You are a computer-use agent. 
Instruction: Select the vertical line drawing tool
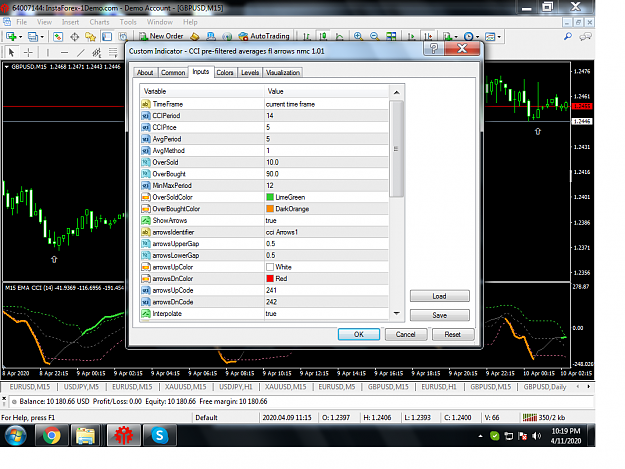tap(48, 52)
